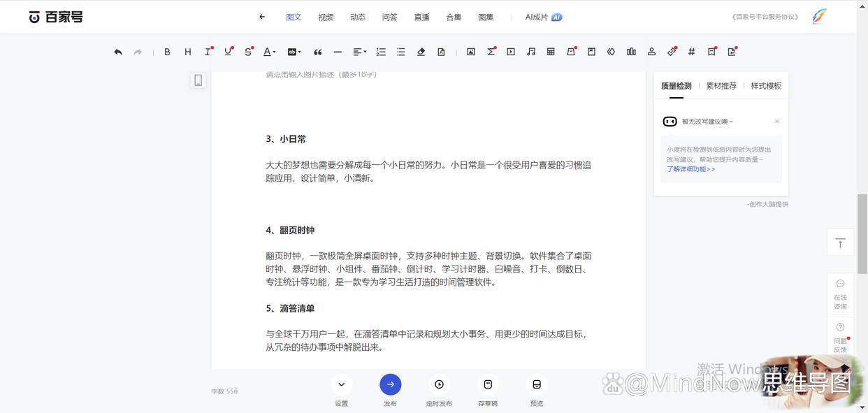868x413 pixels.
Task: Switch to the 视频 tab
Action: (x=326, y=17)
